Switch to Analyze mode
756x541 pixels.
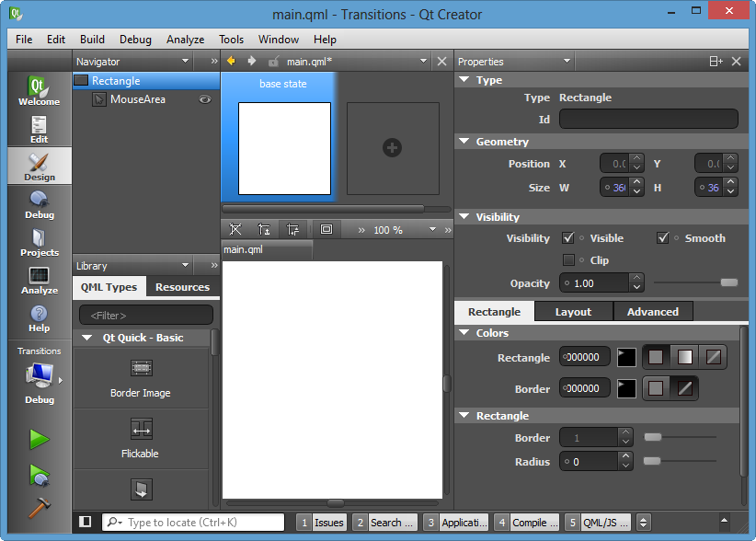point(39,280)
